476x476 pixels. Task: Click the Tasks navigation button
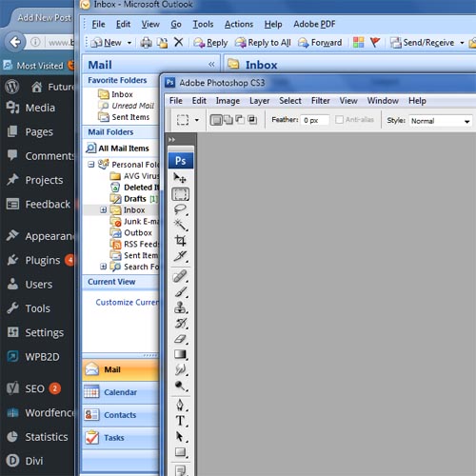121,438
